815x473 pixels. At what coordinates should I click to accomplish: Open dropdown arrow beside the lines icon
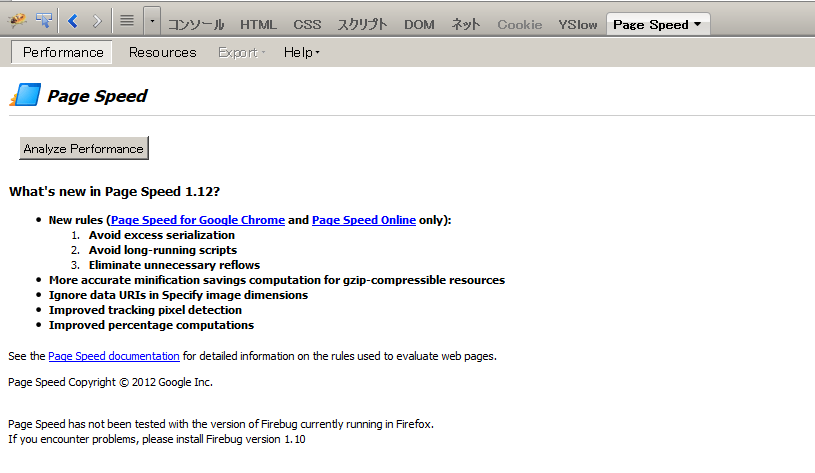[151, 20]
